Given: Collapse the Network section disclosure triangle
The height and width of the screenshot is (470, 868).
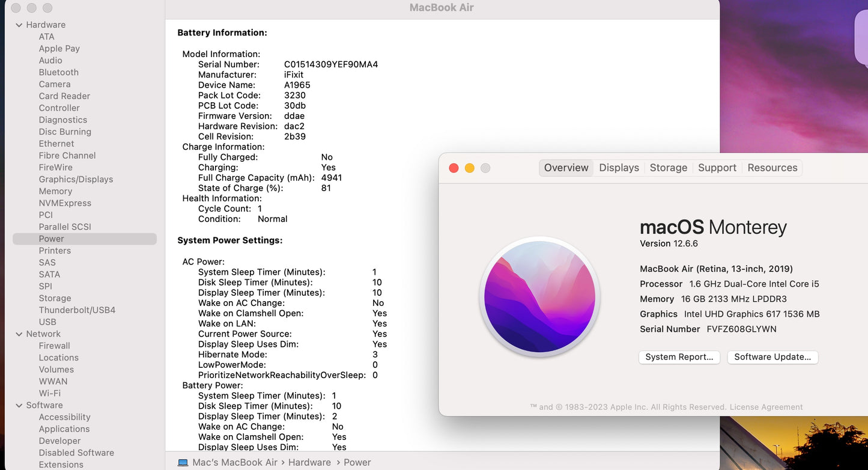Looking at the screenshot, I should coord(19,334).
